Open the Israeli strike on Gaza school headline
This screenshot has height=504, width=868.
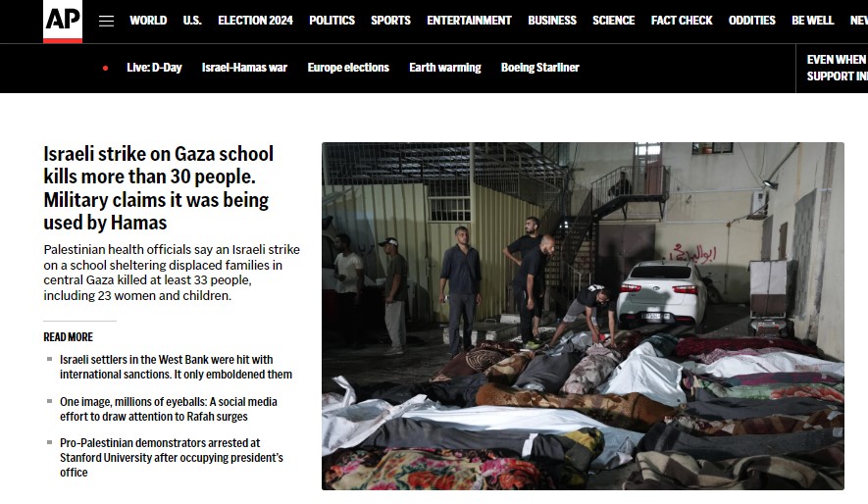(x=159, y=188)
